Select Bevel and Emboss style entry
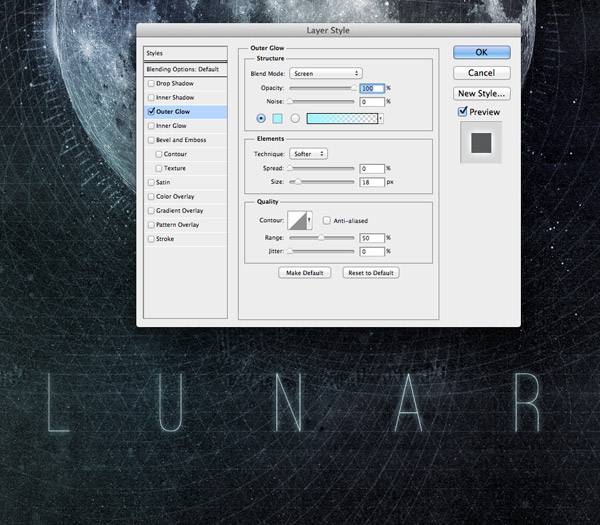The height and width of the screenshot is (525, 600). [180, 140]
